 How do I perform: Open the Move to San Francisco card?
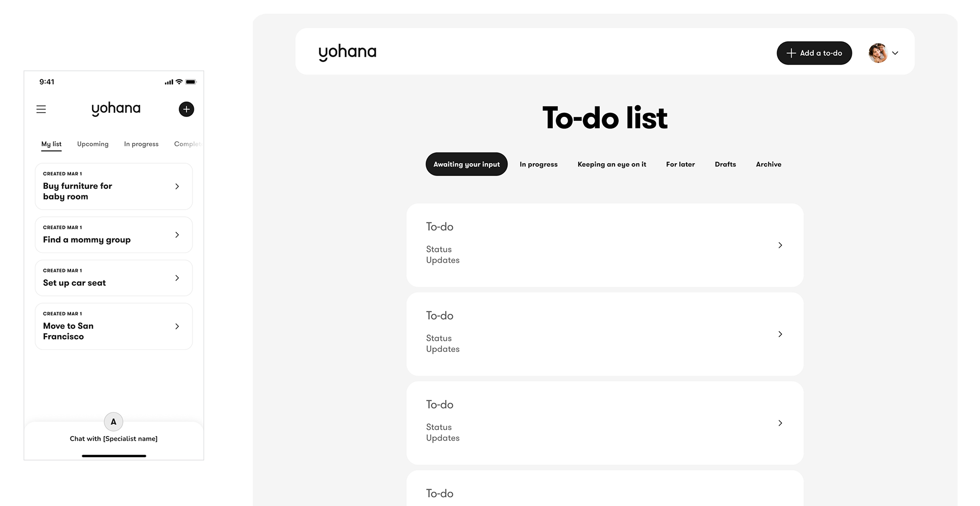[114, 326]
